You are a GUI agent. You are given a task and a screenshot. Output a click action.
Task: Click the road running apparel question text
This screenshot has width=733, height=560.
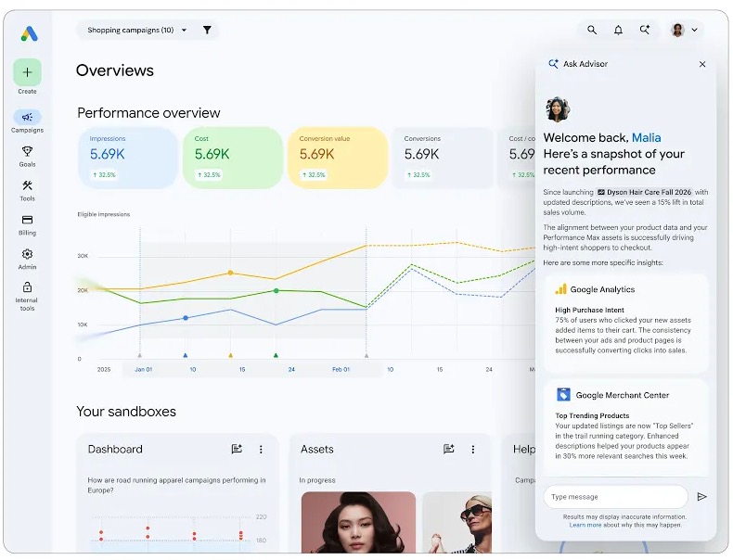tap(176, 485)
